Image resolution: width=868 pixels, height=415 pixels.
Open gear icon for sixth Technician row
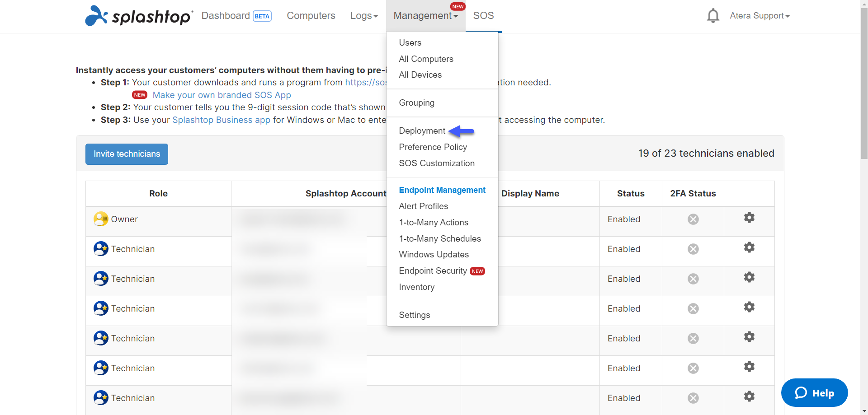[749, 396]
